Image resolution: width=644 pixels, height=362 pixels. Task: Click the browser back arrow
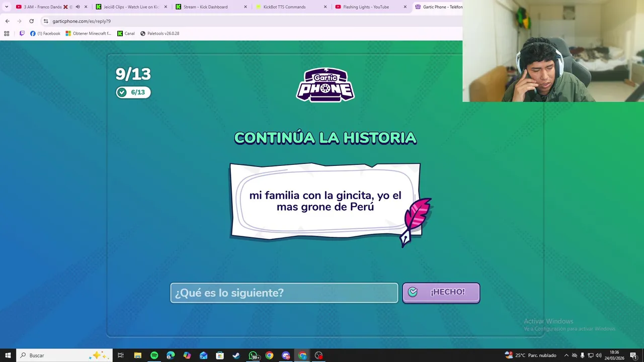7,21
